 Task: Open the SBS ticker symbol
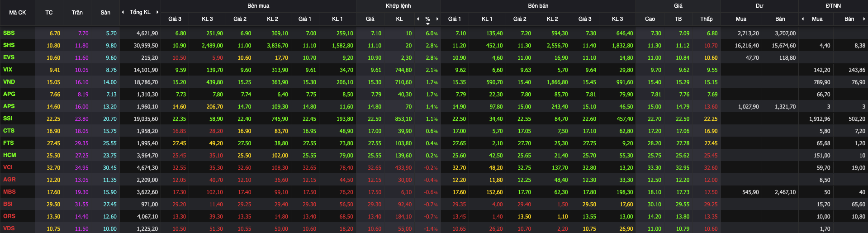pos(9,33)
